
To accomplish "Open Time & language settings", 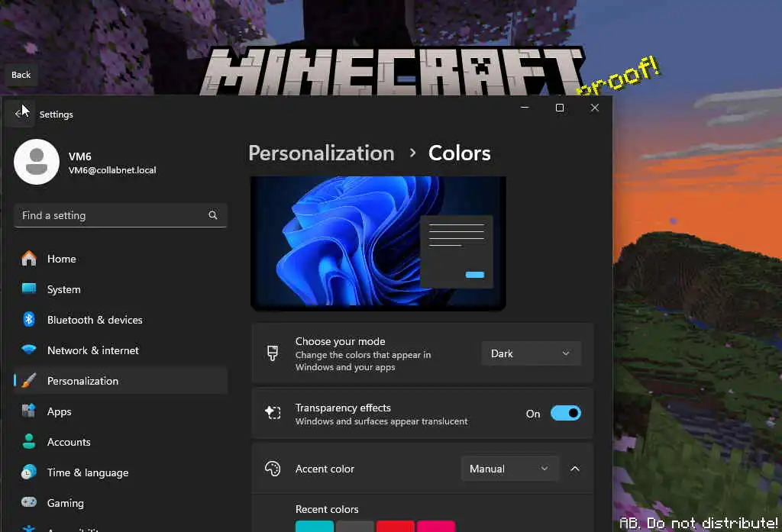I will tap(121, 472).
